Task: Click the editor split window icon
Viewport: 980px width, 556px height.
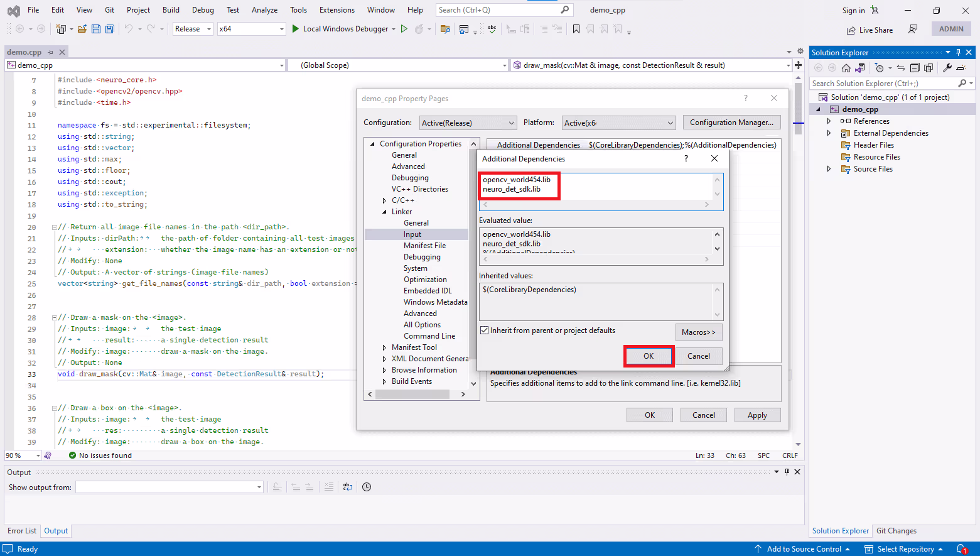Action: point(798,65)
